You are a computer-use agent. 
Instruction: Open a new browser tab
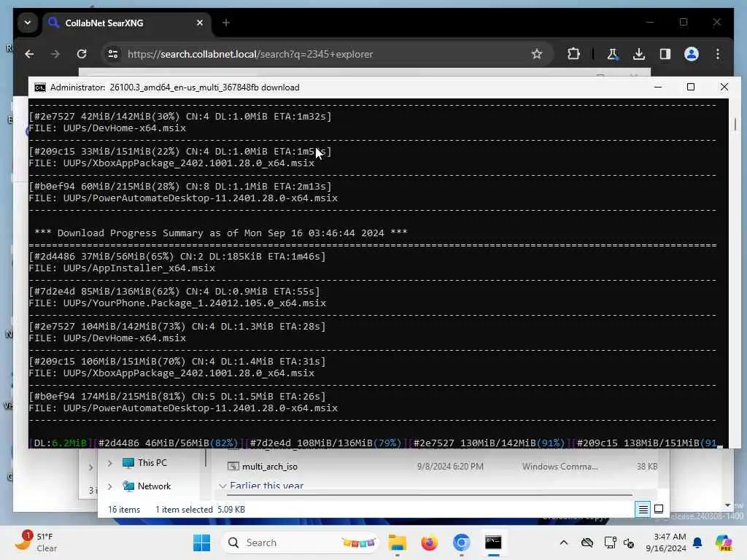point(226,23)
